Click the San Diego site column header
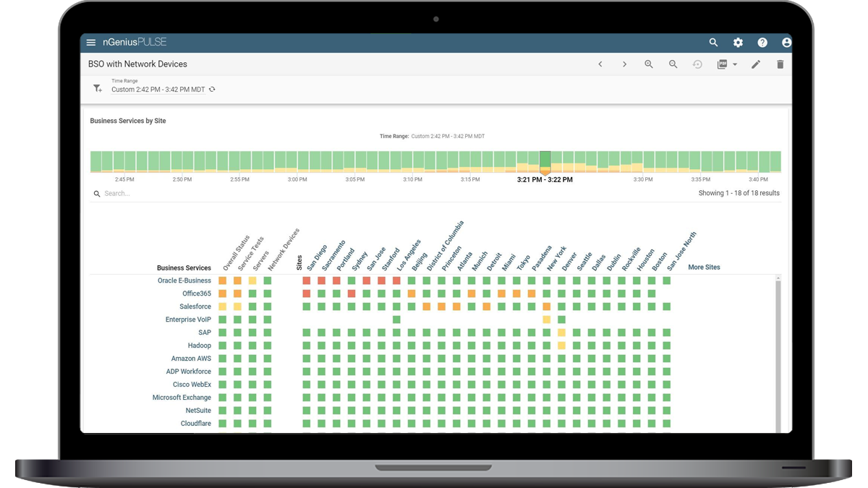 coord(317,258)
